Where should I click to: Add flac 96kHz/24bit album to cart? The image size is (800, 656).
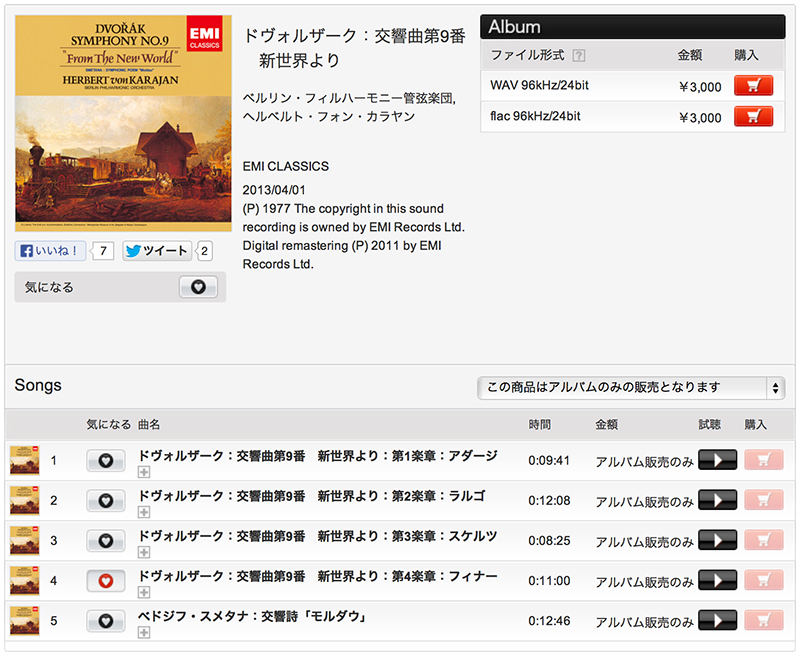(753, 116)
